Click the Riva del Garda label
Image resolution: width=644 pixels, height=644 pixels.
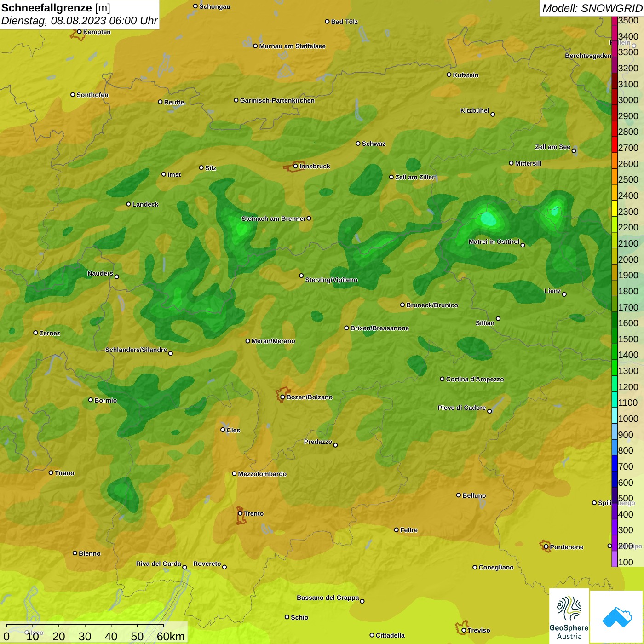[159, 563]
